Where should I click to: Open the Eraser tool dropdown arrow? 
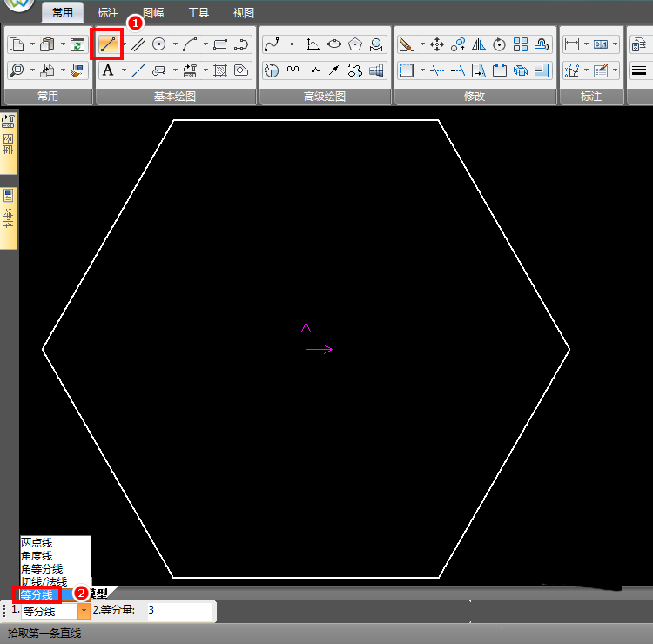(422, 44)
